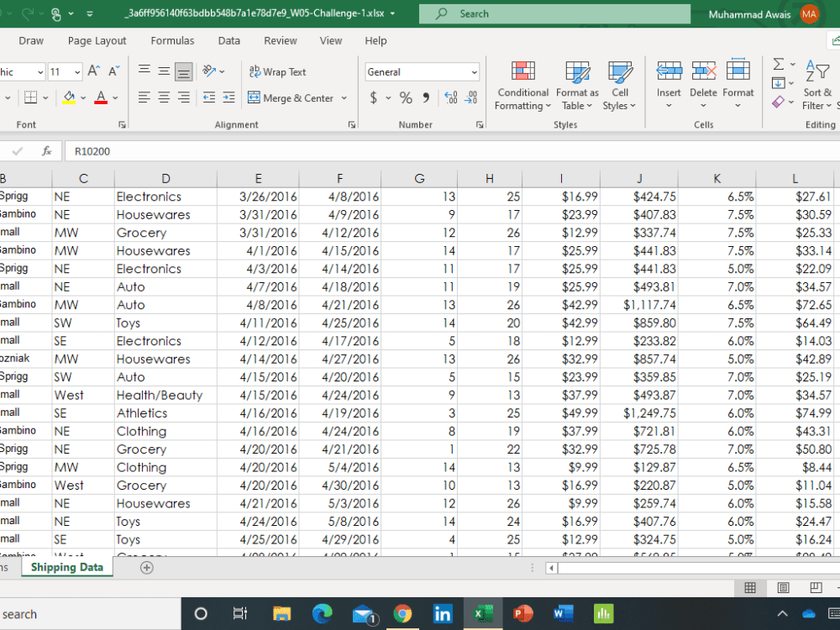This screenshot has height=630, width=840.
Task: Open the Merge & Center dropdown arrow
Action: pos(344,98)
